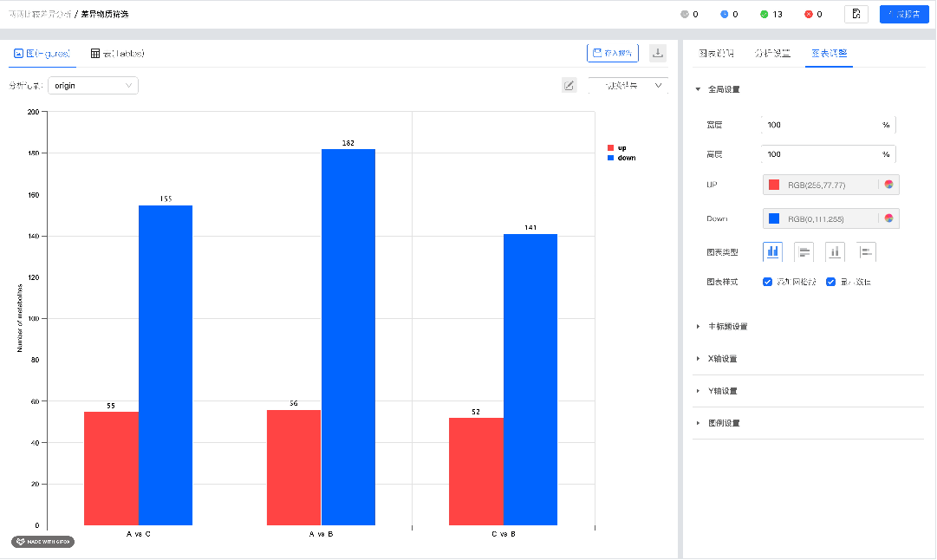Select the horizontal stacked bar chart type

(866, 251)
